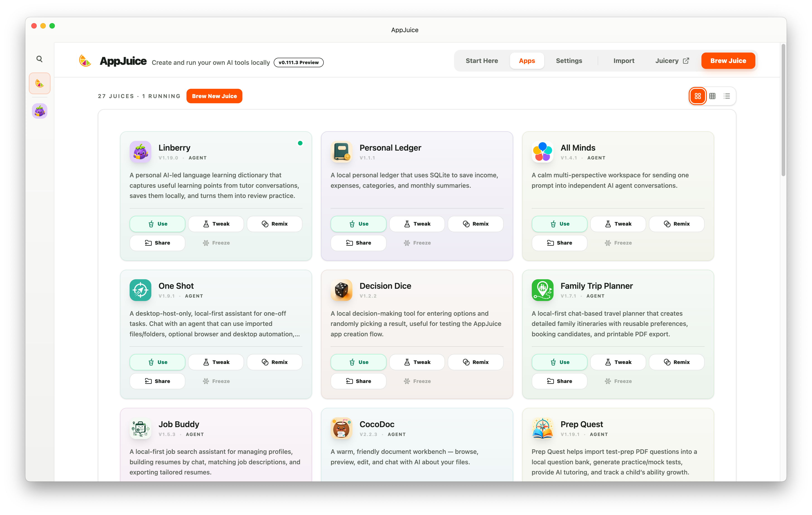Viewport: 812px width, 515px height.
Task: Tweak the Decision Dice juice
Action: [417, 362]
